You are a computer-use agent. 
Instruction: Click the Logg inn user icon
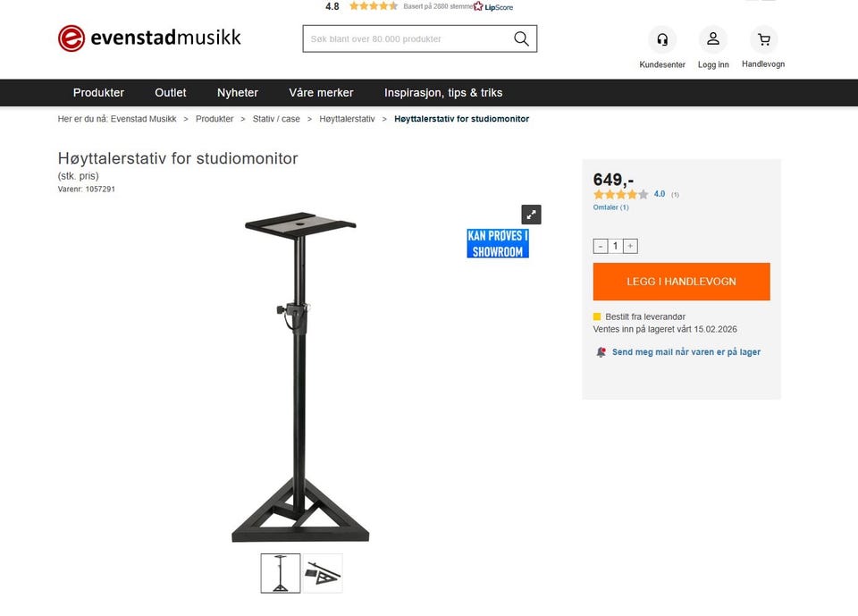[712, 39]
